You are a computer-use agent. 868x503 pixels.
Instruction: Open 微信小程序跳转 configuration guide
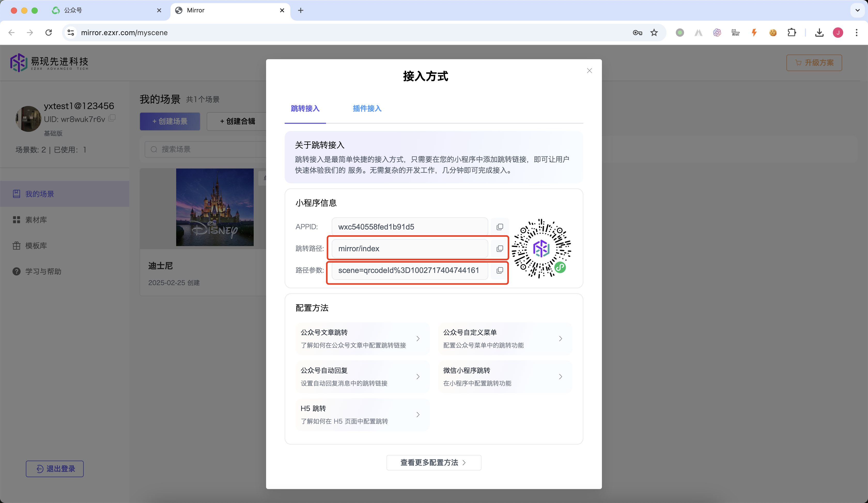[x=505, y=376]
